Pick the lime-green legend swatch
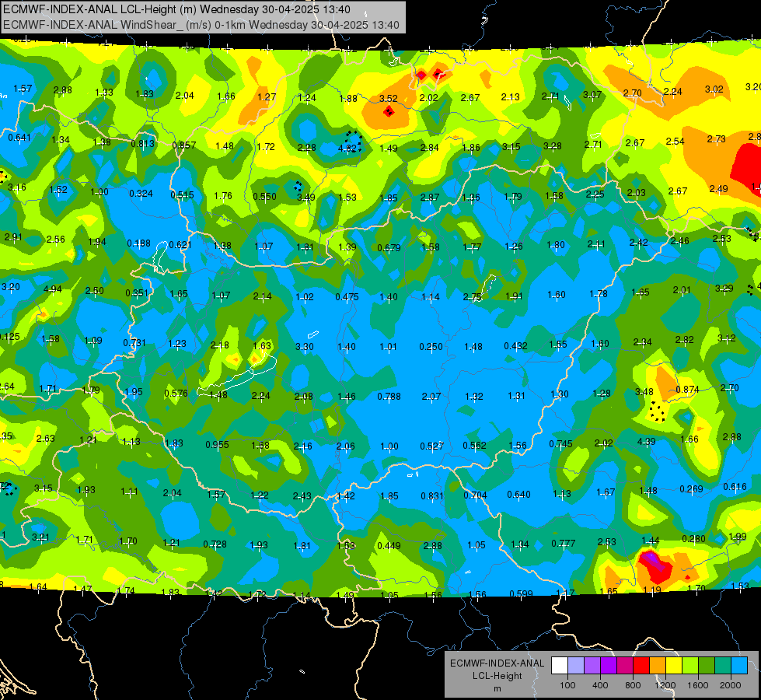761x700 pixels. point(690,666)
